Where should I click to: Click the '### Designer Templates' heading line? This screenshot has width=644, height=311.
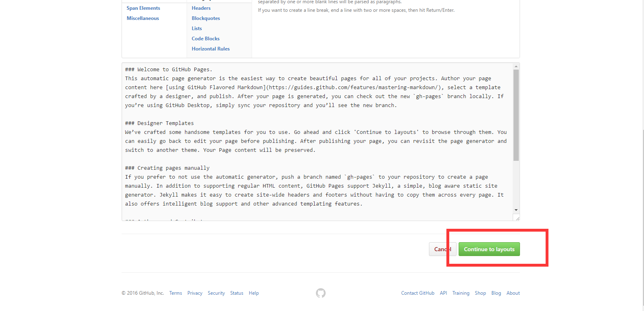pos(159,123)
